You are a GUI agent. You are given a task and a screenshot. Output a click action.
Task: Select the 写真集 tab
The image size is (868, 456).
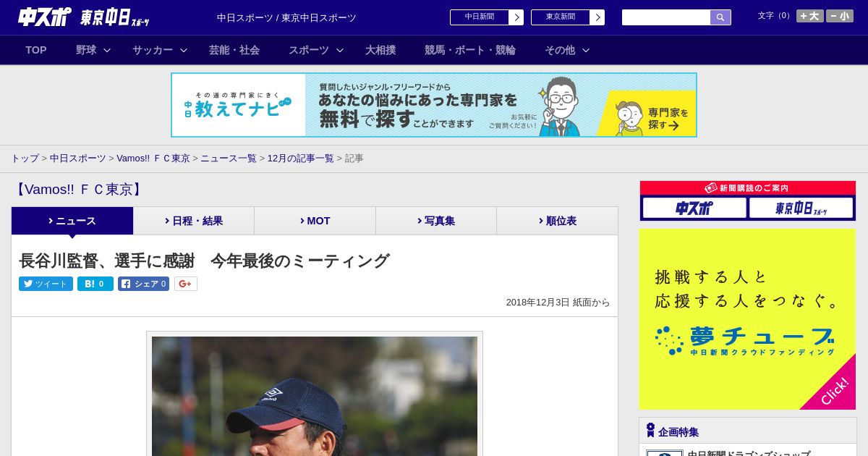click(x=436, y=221)
